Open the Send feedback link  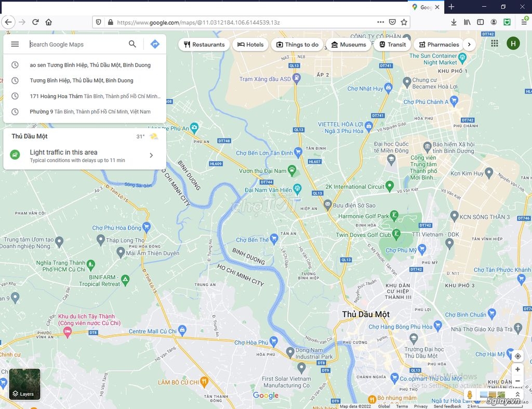[x=447, y=406]
